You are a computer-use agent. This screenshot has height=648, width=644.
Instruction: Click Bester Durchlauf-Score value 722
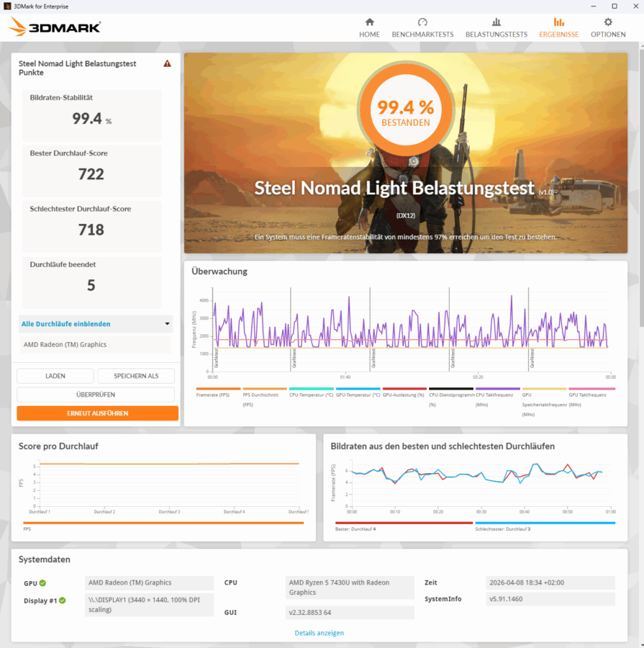pyautogui.click(x=91, y=174)
